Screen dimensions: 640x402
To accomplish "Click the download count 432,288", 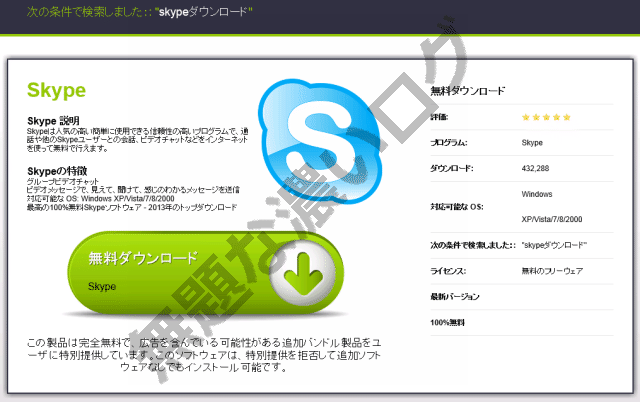I will (535, 169).
